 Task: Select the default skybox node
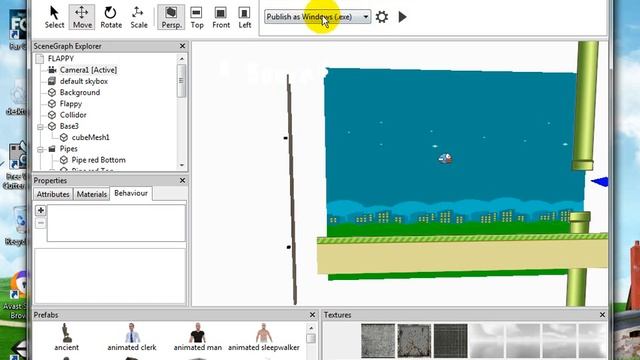pyautogui.click(x=84, y=81)
